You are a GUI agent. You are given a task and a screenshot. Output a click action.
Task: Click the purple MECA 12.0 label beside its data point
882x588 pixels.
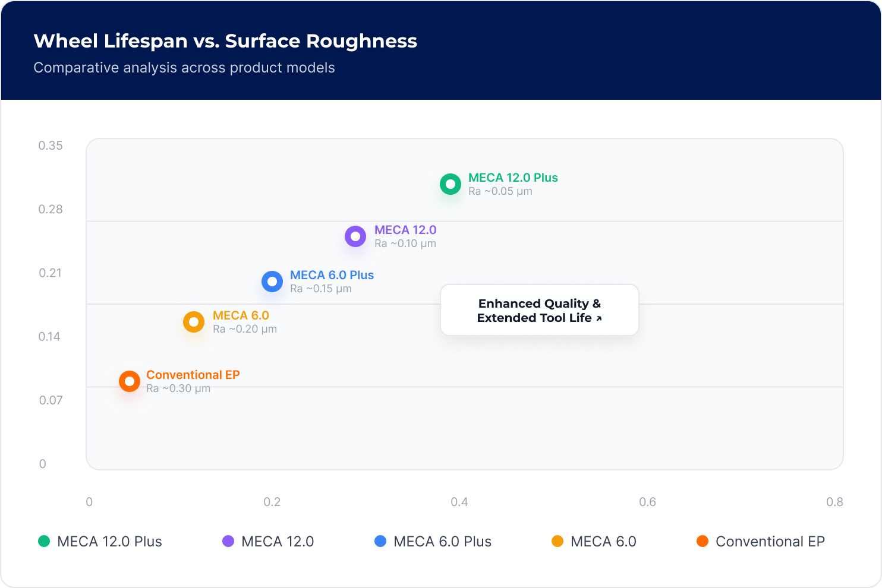[405, 230]
